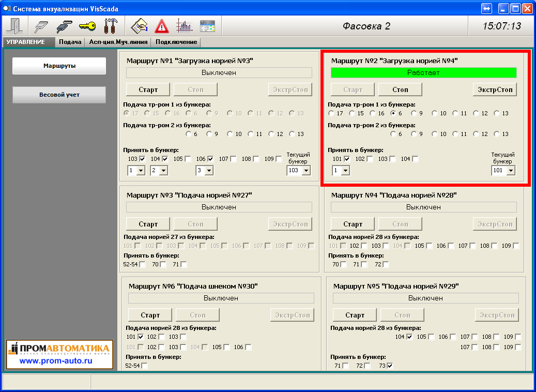Select bunker 17 radio in Route №2
This screenshot has width=536, height=392.
(331, 113)
